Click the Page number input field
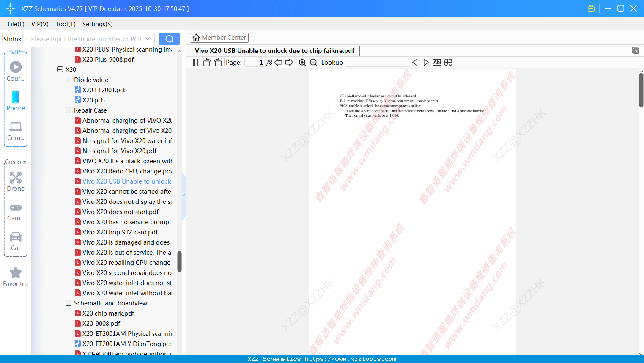This screenshot has width=644, height=363. pyautogui.click(x=255, y=63)
